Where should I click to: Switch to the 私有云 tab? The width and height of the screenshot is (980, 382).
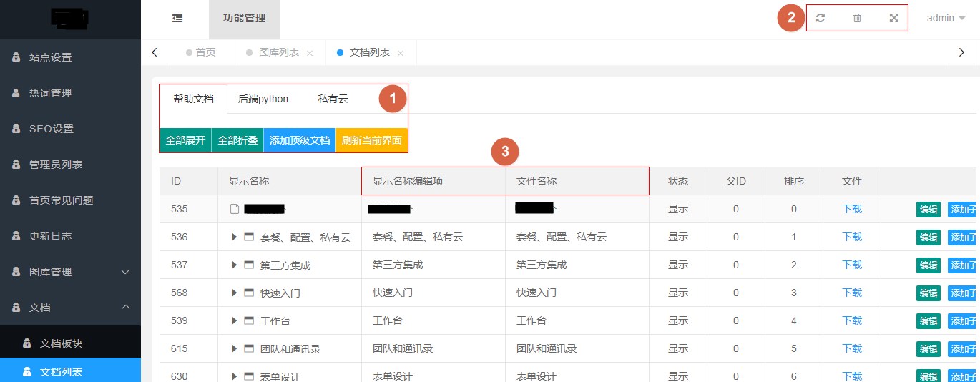click(x=333, y=99)
